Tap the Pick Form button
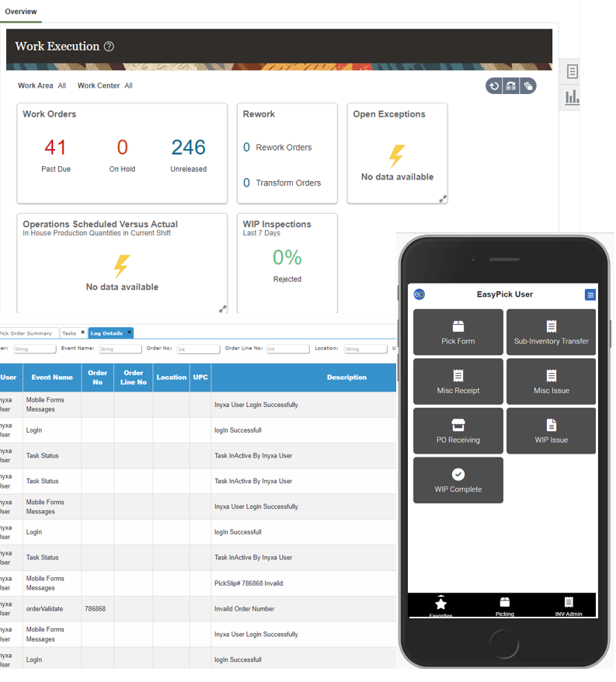 pyautogui.click(x=458, y=332)
